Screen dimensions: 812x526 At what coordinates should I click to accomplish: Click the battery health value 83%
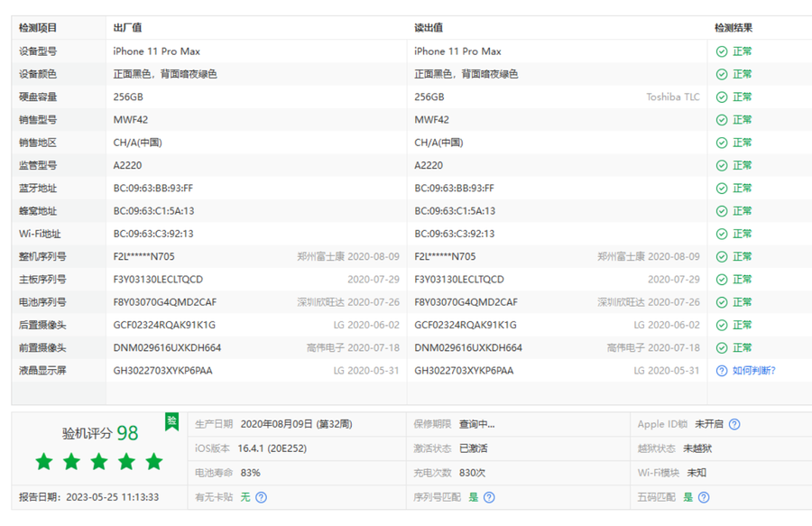(250, 473)
